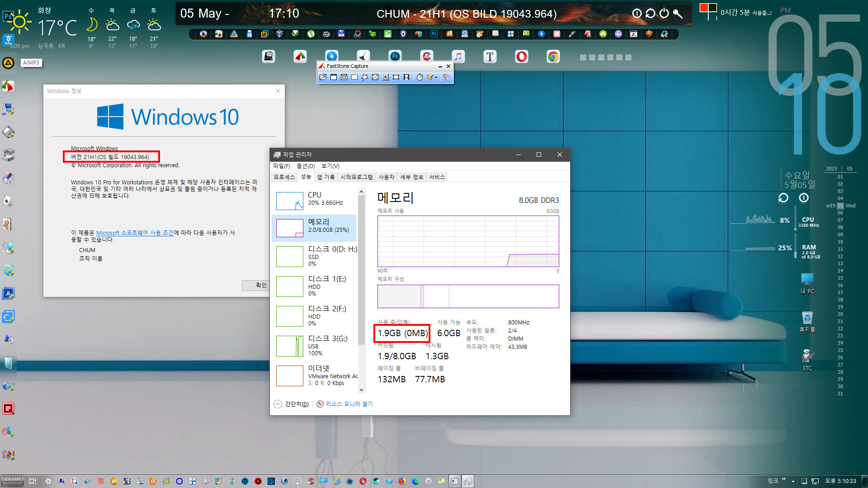Expand 링크 toolbar chevron on taskbar
The height and width of the screenshot is (488, 868).
tap(783, 479)
